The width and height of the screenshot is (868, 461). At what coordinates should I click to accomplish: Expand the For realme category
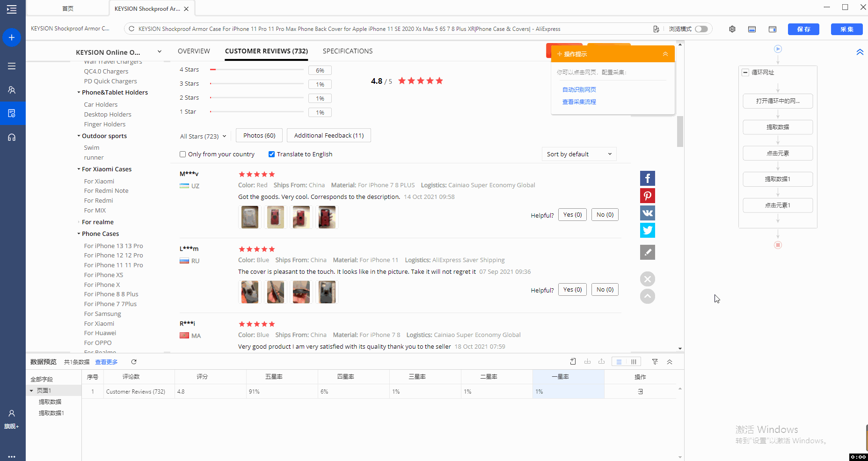click(79, 222)
